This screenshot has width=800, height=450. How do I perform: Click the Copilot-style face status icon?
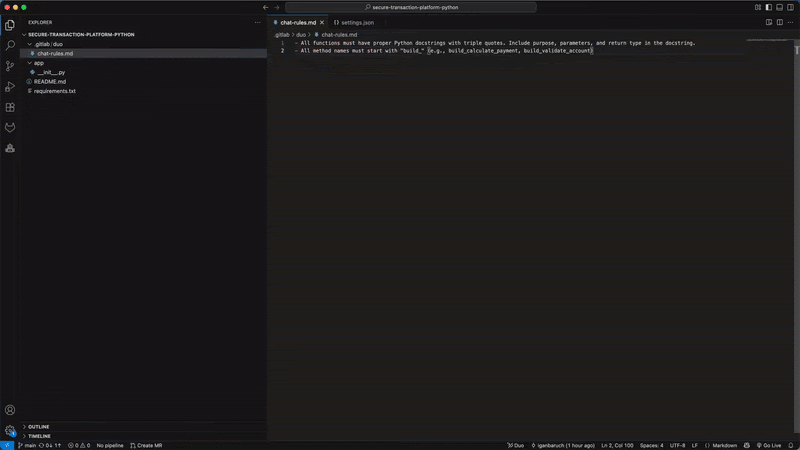747,445
